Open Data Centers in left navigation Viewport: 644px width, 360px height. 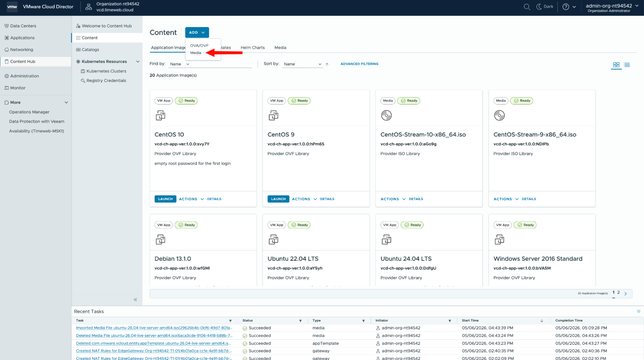23,26
